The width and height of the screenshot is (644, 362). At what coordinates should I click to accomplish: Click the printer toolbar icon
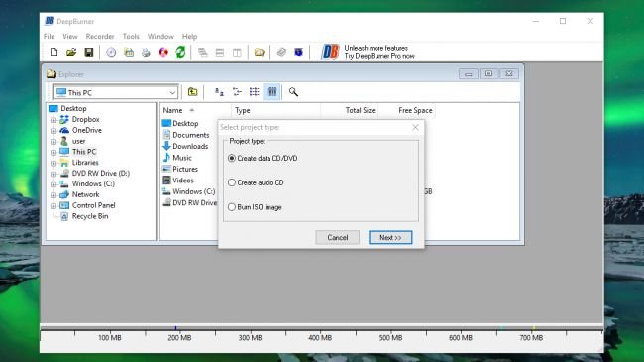pos(146,53)
